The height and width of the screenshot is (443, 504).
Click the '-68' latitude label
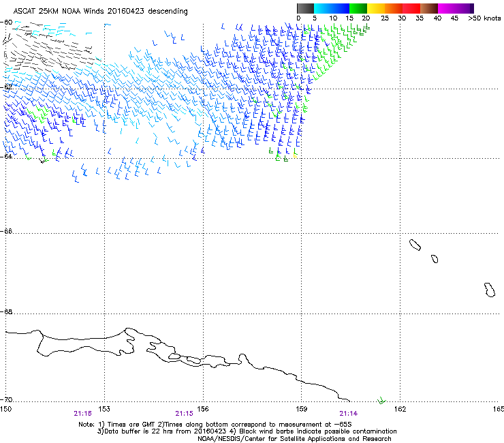click(6, 311)
